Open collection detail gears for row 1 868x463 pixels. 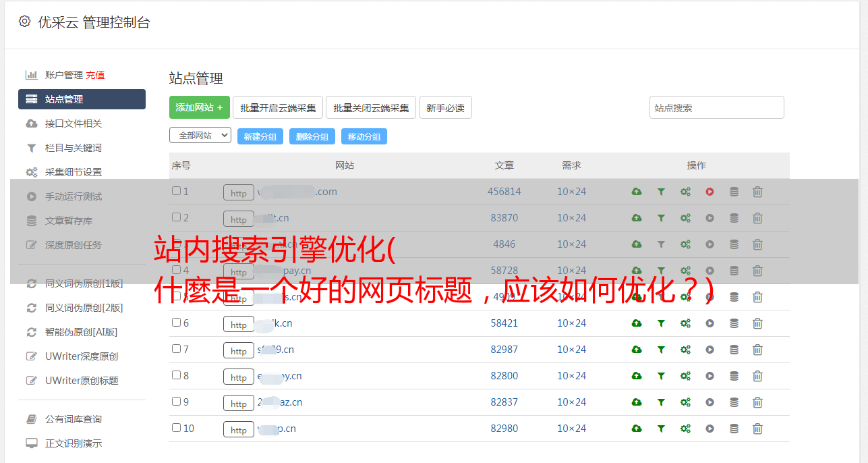click(x=685, y=192)
